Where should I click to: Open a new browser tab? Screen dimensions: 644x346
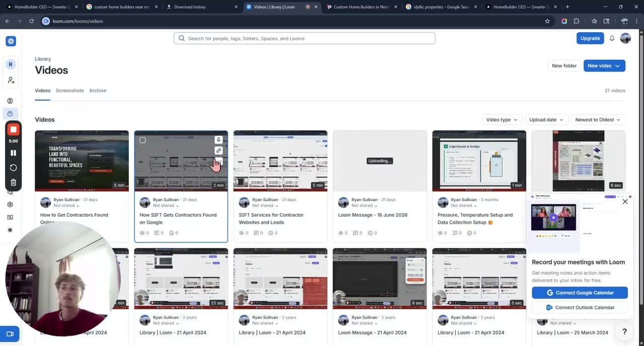point(568,7)
